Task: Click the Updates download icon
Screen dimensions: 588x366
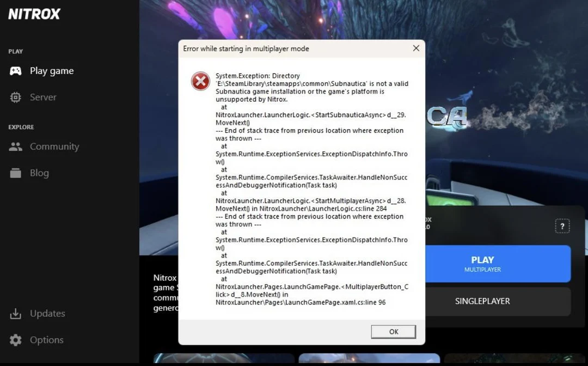Action: tap(15, 313)
